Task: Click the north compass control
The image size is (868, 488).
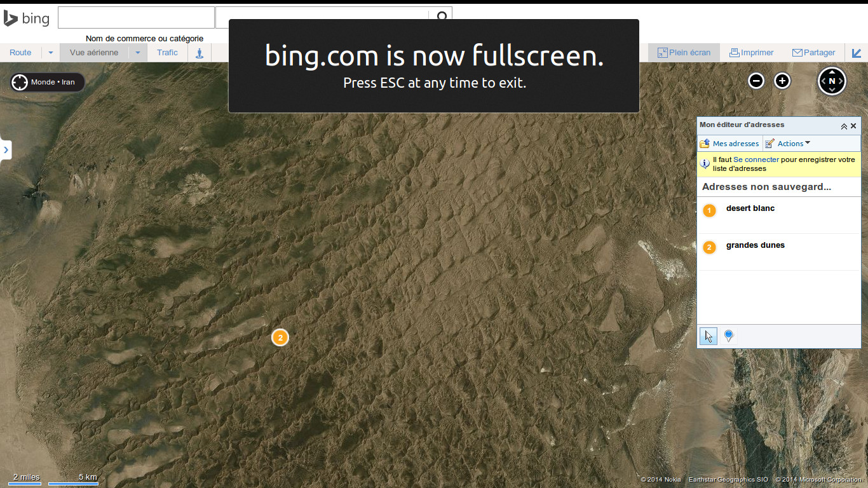Action: (x=832, y=81)
